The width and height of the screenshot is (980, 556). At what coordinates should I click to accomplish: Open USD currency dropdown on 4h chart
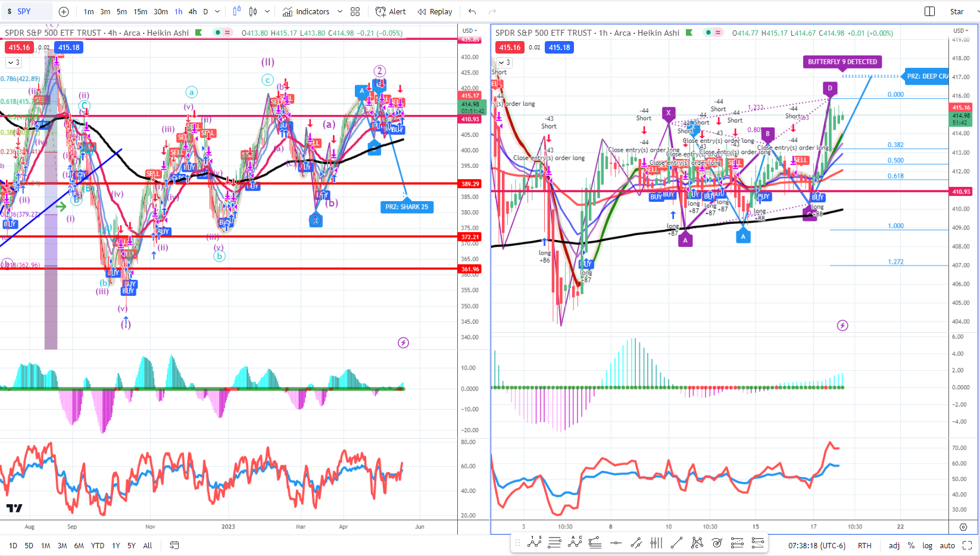point(470,30)
